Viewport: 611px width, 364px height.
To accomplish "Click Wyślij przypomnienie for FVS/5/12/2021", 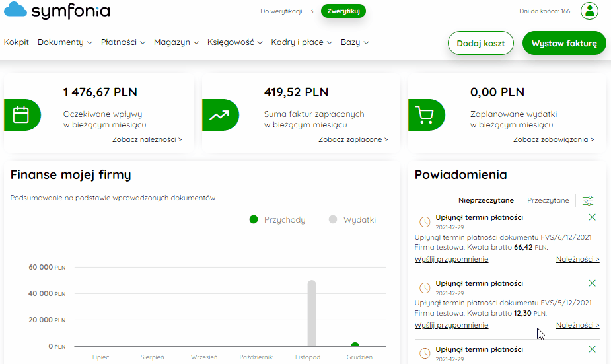I will coord(451,325).
